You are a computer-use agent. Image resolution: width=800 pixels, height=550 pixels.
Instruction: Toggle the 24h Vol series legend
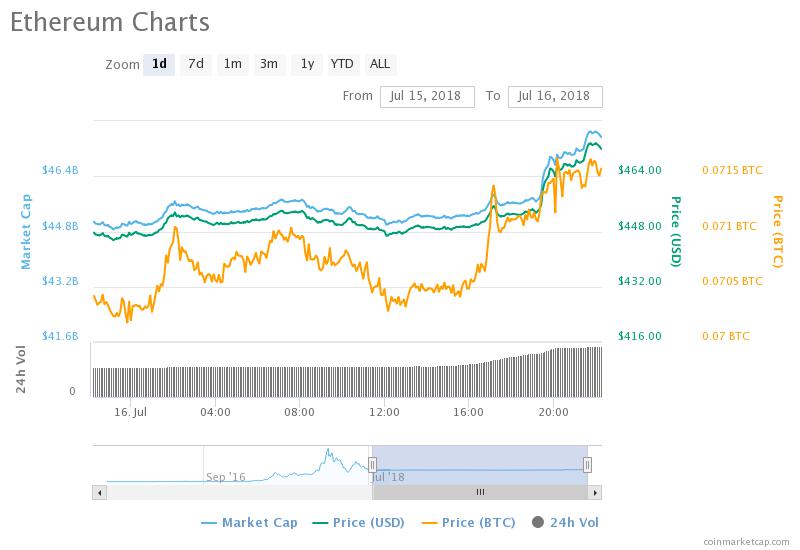565,522
